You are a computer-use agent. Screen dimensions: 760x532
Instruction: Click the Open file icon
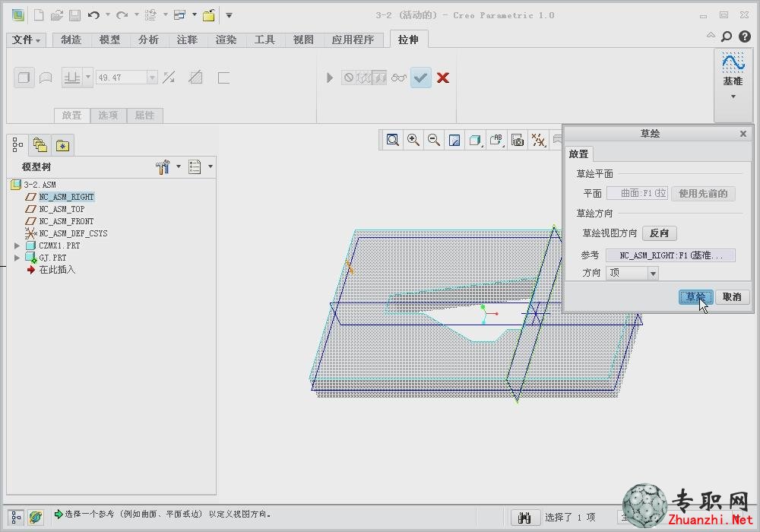click(x=57, y=15)
